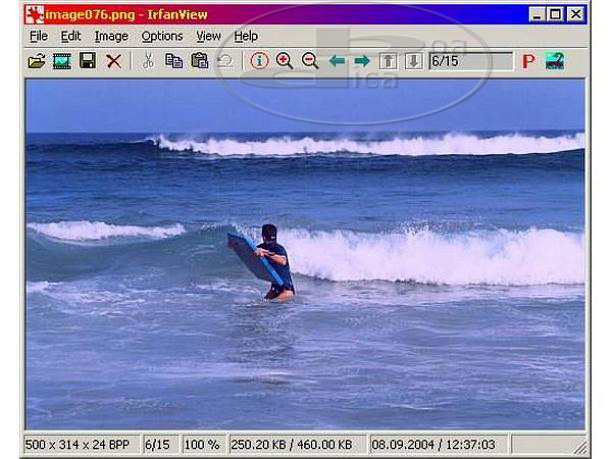Click the Open file folder icon
This screenshot has width=612, height=459.
click(x=37, y=61)
